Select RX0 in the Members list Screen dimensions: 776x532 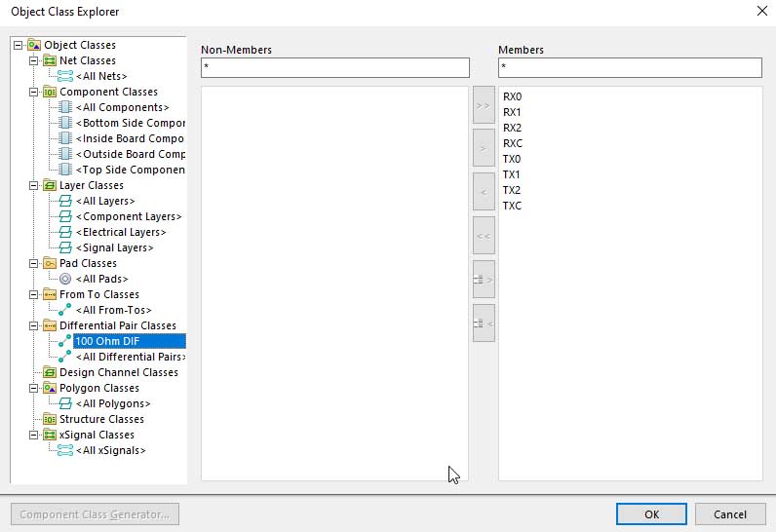tap(513, 96)
